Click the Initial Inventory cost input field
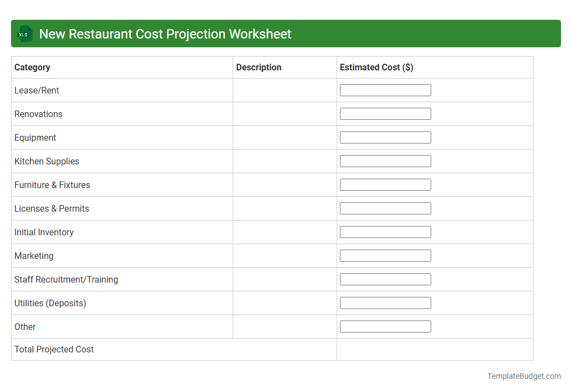Image resolution: width=572 pixels, height=392 pixels. pos(385,231)
